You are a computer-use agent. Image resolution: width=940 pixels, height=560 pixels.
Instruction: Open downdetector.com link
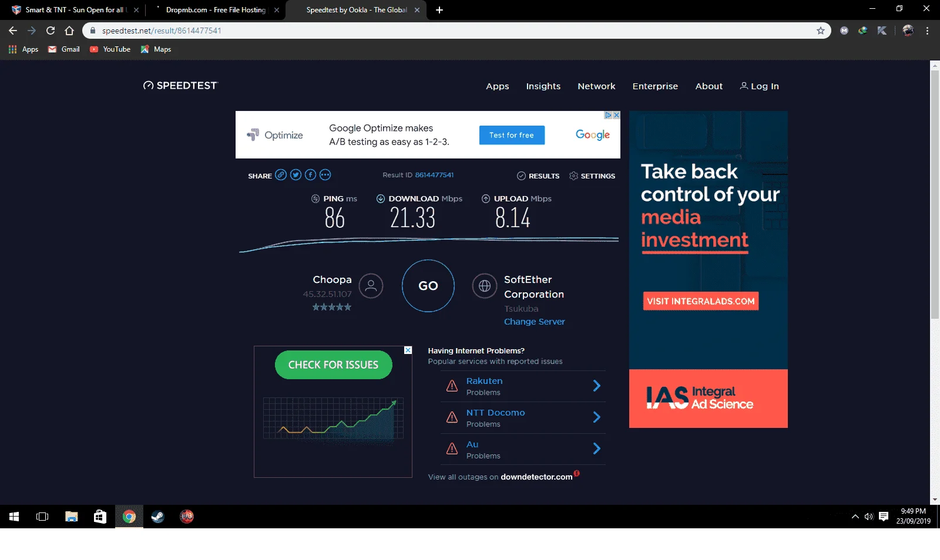tap(536, 477)
